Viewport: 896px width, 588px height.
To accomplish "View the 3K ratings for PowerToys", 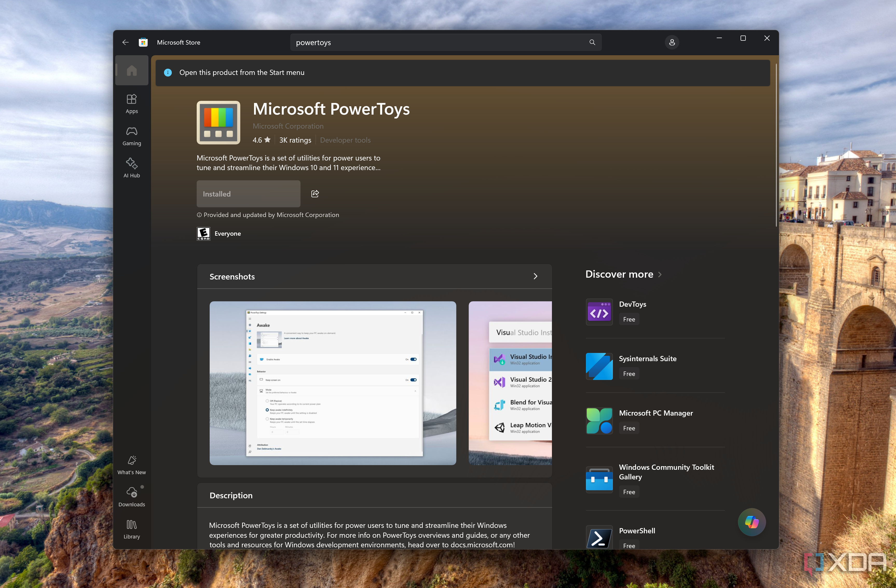I will tap(295, 139).
